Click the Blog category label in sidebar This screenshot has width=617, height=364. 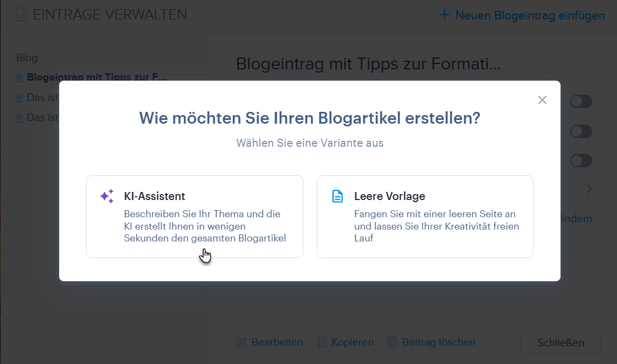[27, 58]
